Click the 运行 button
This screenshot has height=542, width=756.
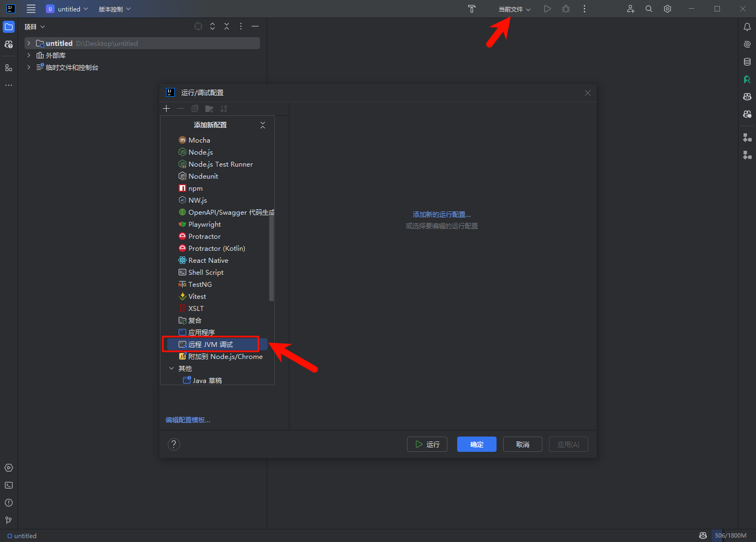point(427,444)
